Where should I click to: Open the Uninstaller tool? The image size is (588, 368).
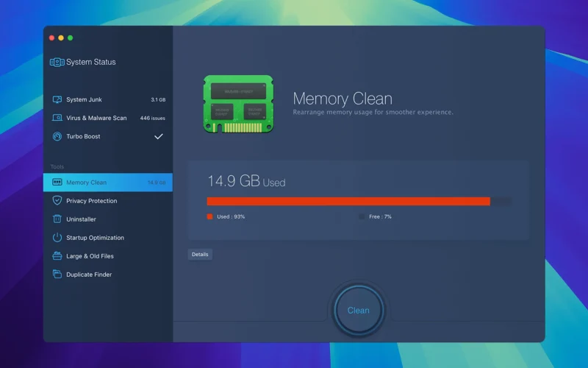(108, 219)
